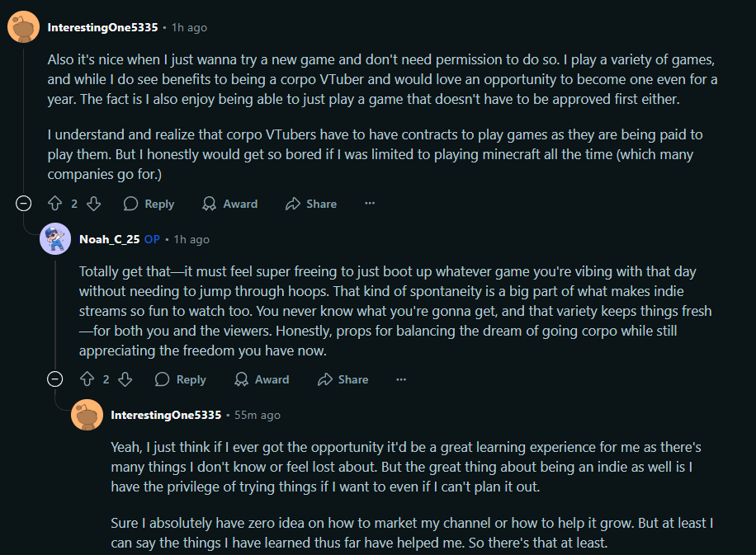This screenshot has width=756, height=555.
Task: Upvote Noah_C_25's reply comment
Action: tap(87, 379)
